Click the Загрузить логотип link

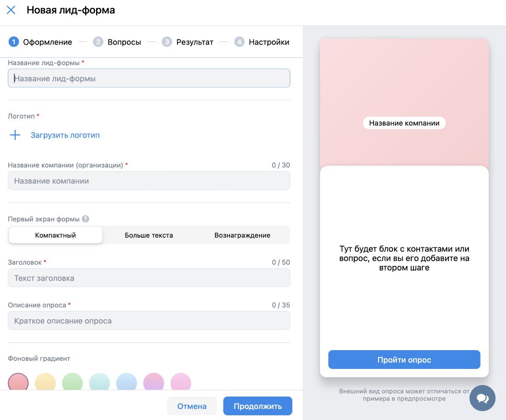tap(65, 135)
